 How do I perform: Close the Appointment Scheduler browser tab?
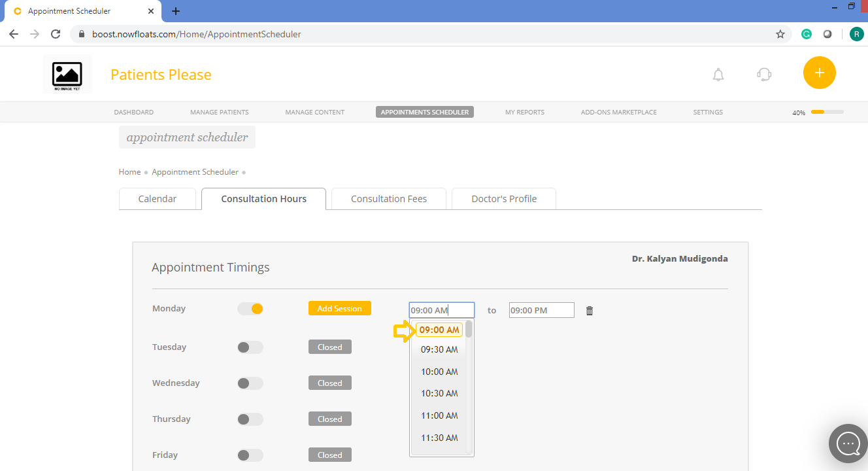[x=151, y=11]
